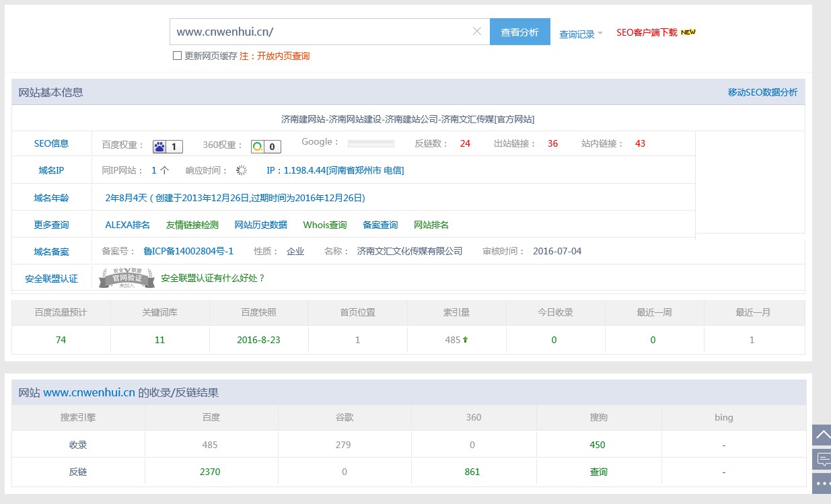Clear the URL with the X icon
The height and width of the screenshot is (504, 831).
click(477, 31)
